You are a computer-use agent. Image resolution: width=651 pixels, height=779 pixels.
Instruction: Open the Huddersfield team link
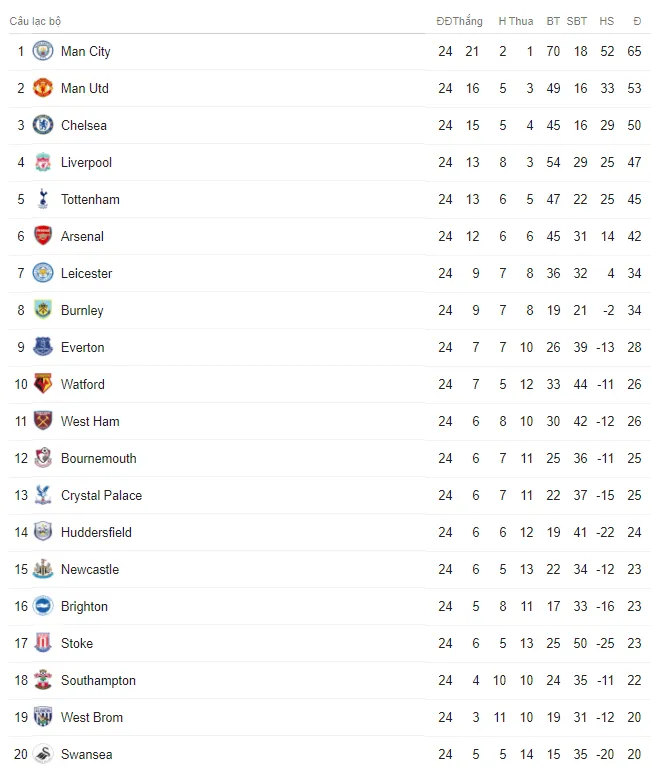coord(96,532)
